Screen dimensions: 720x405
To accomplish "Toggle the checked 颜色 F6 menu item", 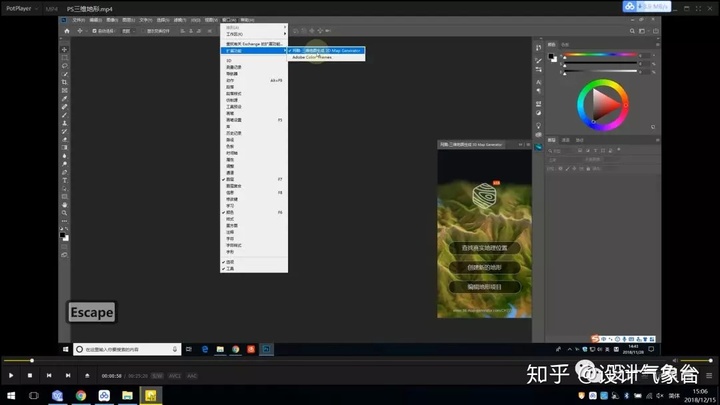I will (254, 213).
